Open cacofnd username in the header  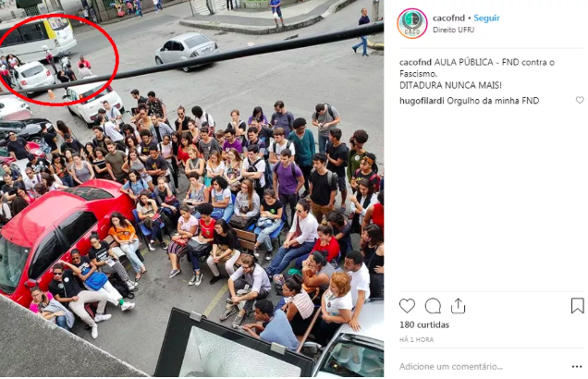pos(448,18)
